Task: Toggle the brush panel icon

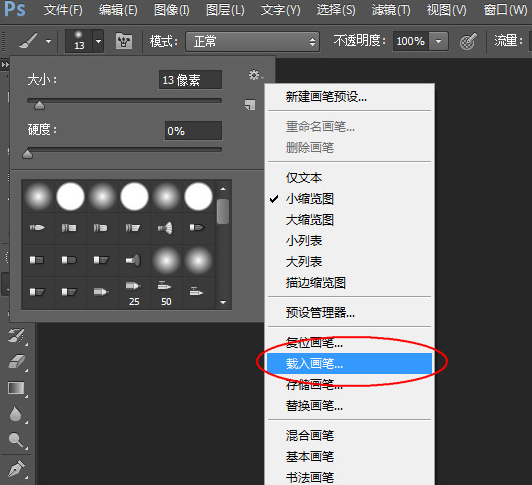Action: 124,41
